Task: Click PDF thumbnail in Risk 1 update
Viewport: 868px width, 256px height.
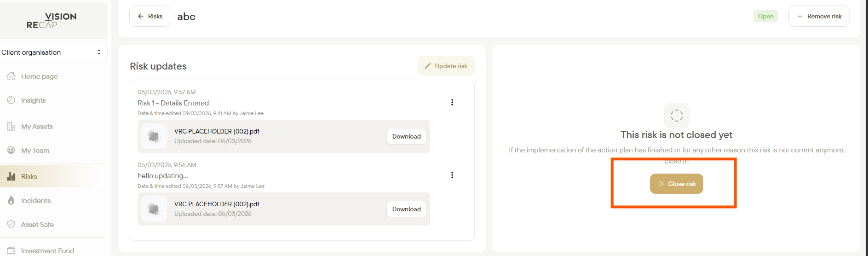Action: tap(154, 136)
